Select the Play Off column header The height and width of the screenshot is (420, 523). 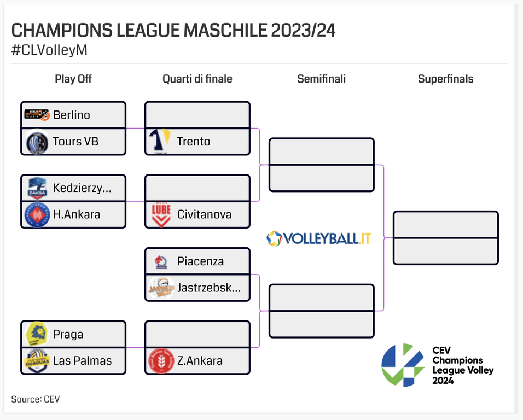coord(73,79)
